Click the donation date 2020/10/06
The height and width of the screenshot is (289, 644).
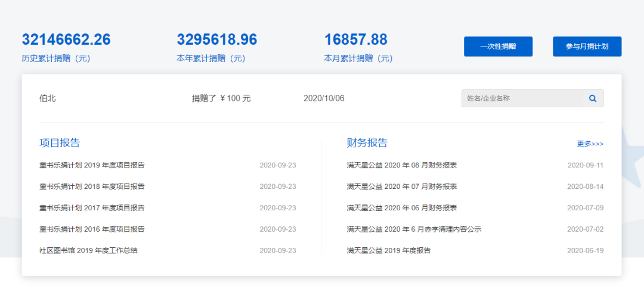(x=324, y=98)
